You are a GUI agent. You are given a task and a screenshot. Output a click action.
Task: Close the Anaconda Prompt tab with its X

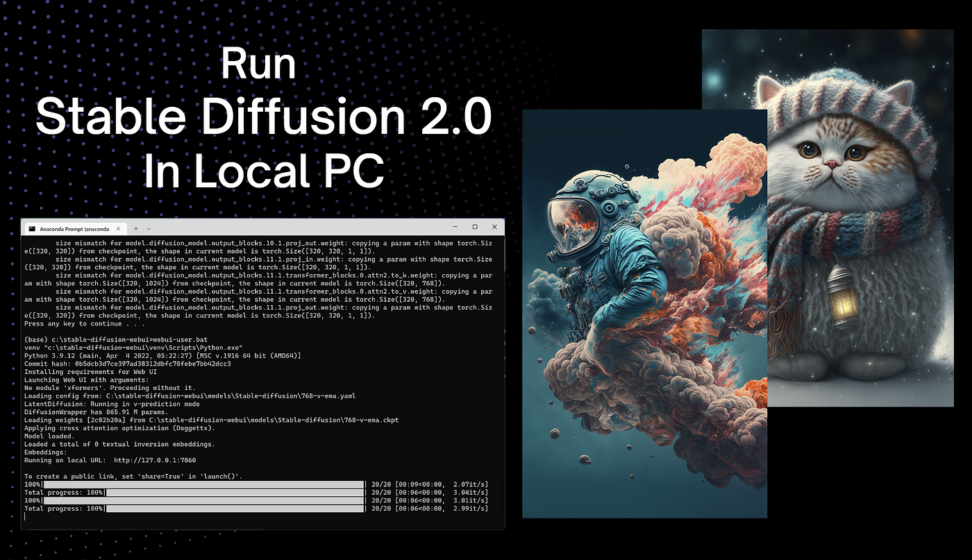pyautogui.click(x=118, y=228)
